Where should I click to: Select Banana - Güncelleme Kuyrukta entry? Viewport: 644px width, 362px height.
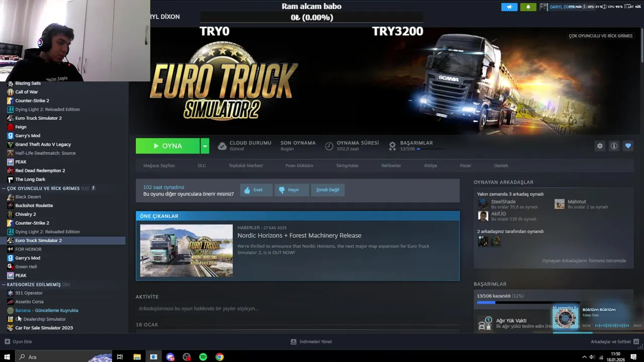click(x=46, y=310)
